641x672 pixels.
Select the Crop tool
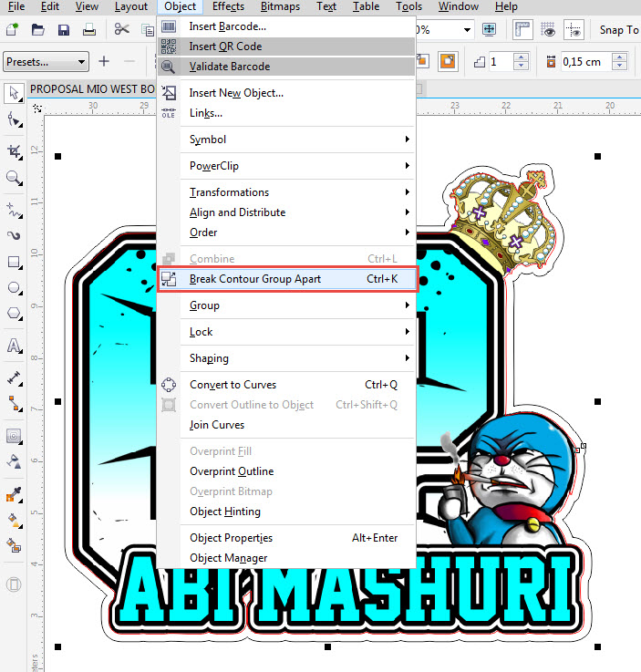14,151
